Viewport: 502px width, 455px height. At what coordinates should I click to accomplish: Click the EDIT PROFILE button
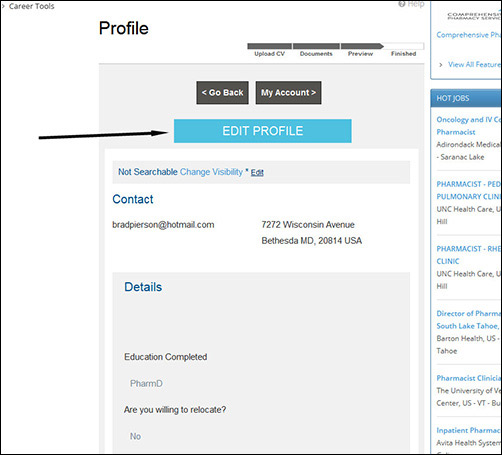click(263, 131)
